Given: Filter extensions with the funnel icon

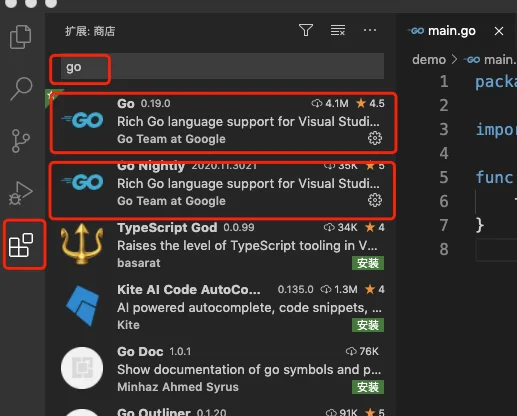Looking at the screenshot, I should tap(306, 30).
